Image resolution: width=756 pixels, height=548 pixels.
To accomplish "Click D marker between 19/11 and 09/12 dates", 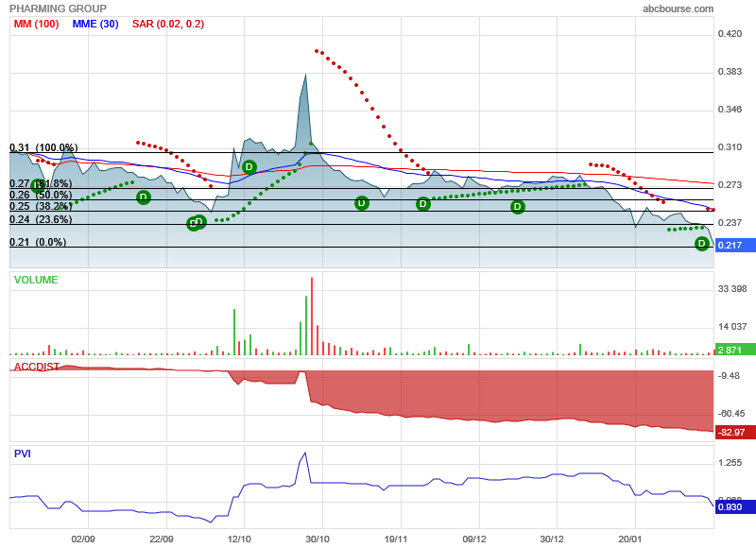I will (x=422, y=203).
